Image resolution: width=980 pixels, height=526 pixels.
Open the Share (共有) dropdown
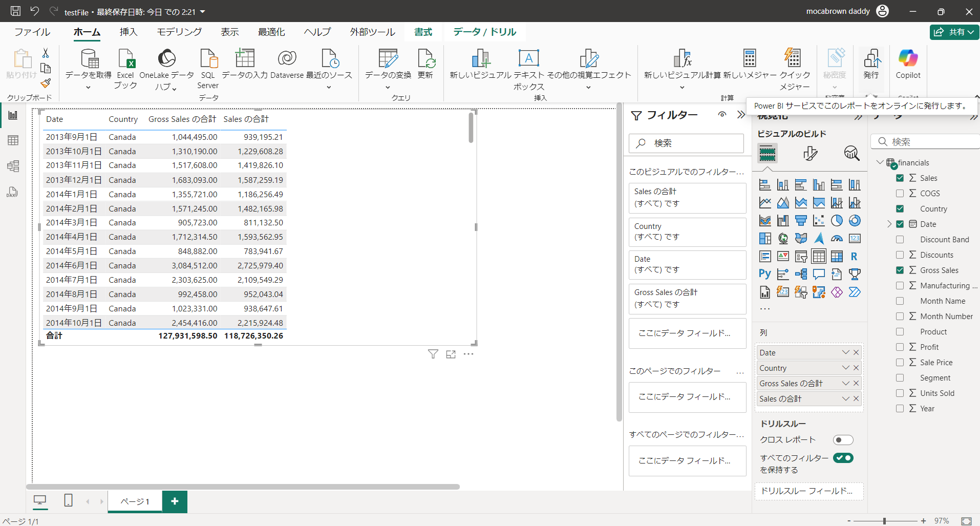[x=954, y=32]
